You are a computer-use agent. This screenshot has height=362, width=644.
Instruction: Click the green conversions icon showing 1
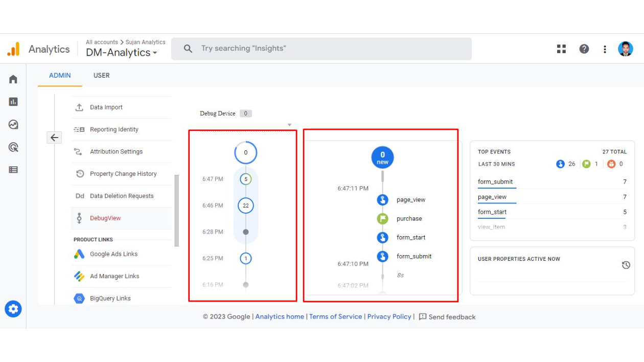click(x=586, y=164)
